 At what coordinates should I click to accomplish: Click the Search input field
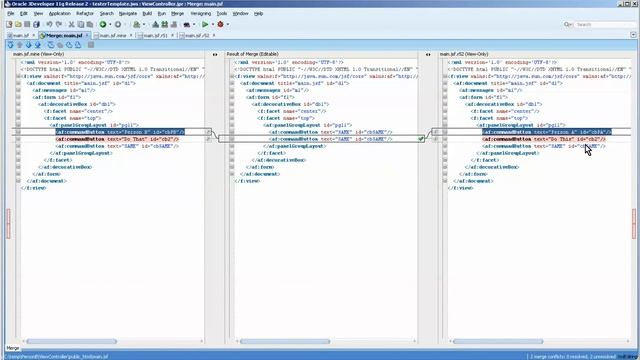tap(604, 24)
